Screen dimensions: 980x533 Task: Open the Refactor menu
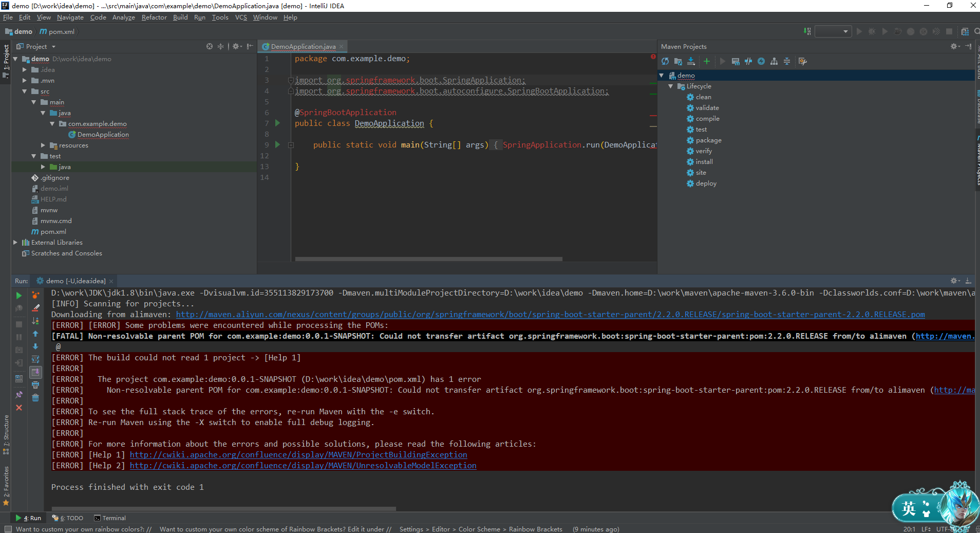tap(154, 17)
